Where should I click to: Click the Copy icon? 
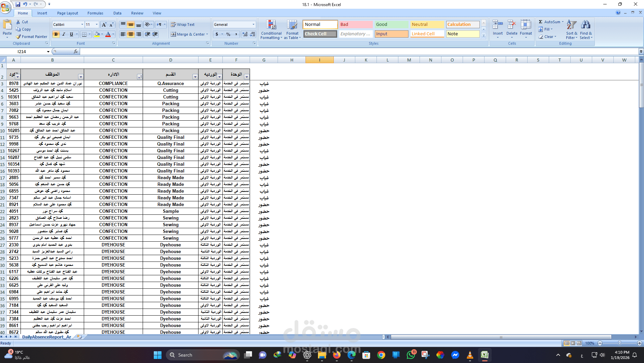(18, 29)
